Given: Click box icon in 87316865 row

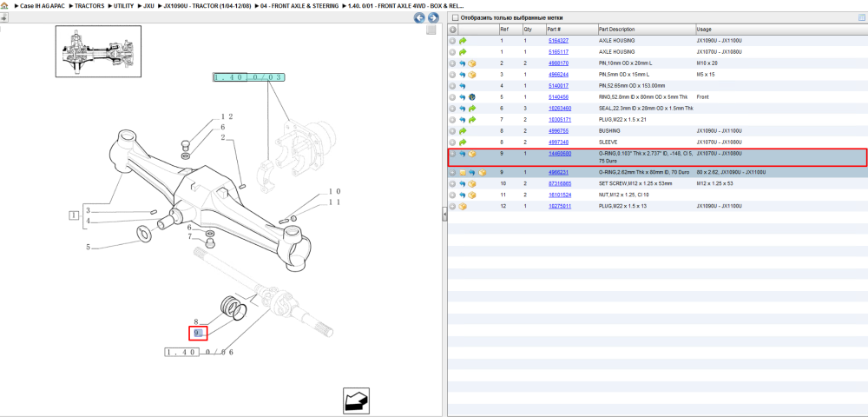Looking at the screenshot, I should [x=472, y=183].
